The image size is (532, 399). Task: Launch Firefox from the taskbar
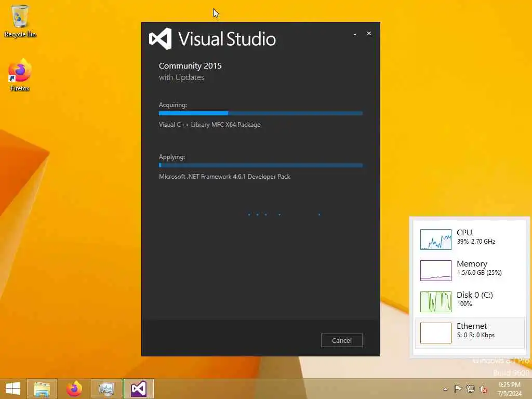tap(74, 389)
